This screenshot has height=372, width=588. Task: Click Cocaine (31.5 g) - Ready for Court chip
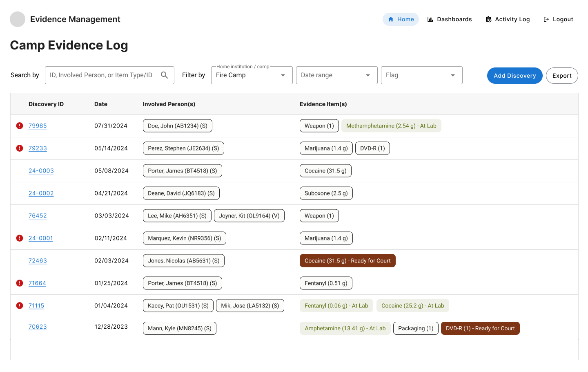point(347,261)
